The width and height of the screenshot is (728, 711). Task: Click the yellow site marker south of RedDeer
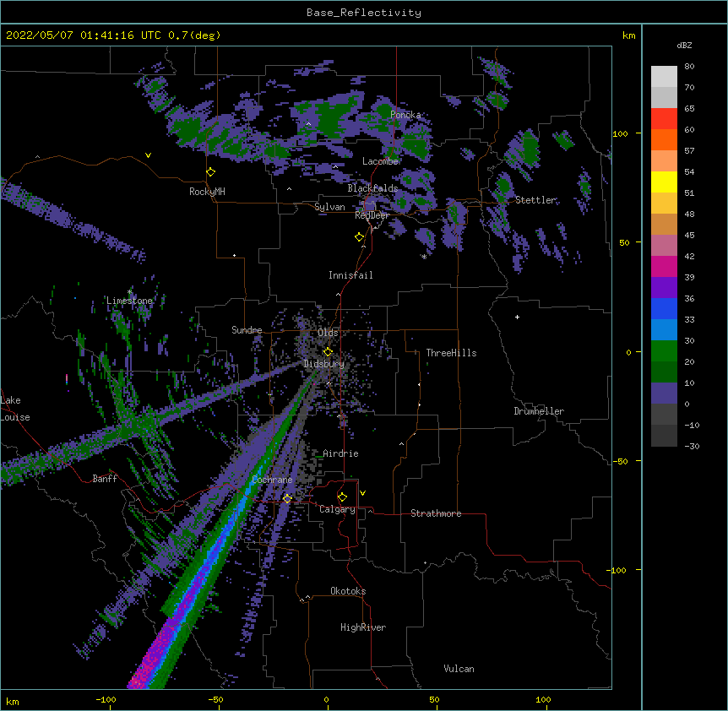click(x=360, y=237)
